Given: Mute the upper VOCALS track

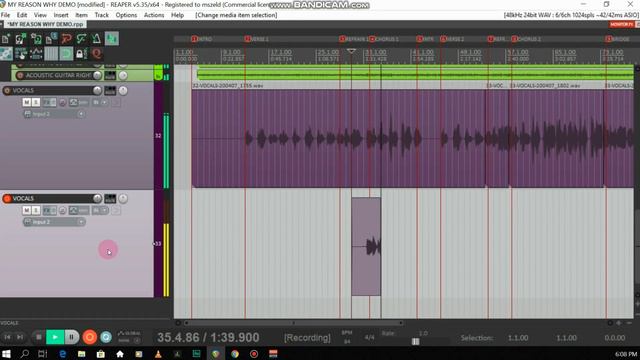Looking at the screenshot, I should click(27, 102).
